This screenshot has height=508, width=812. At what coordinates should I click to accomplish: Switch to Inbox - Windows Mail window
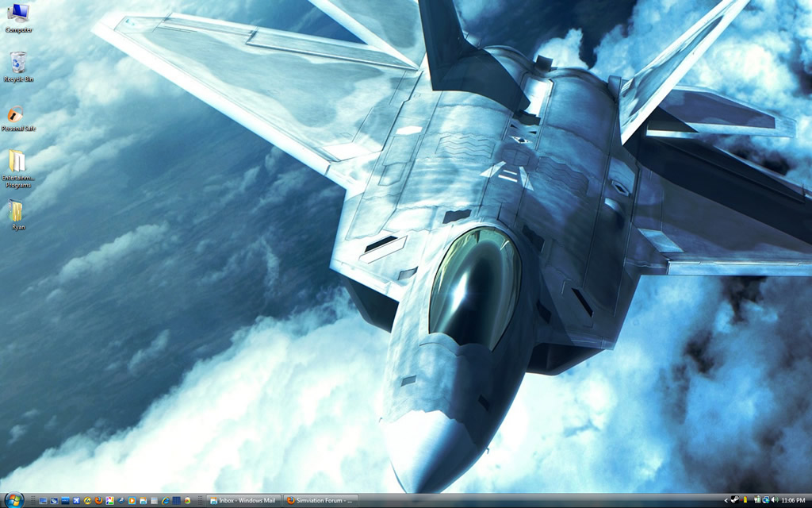[x=243, y=500]
